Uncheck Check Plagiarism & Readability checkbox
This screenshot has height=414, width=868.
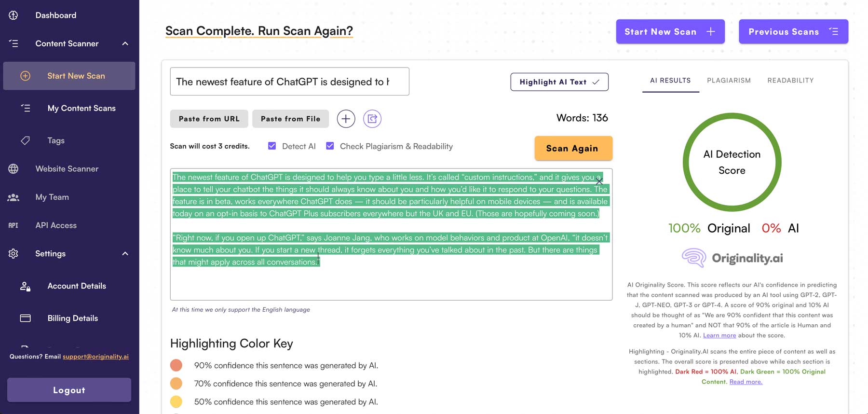(330, 146)
